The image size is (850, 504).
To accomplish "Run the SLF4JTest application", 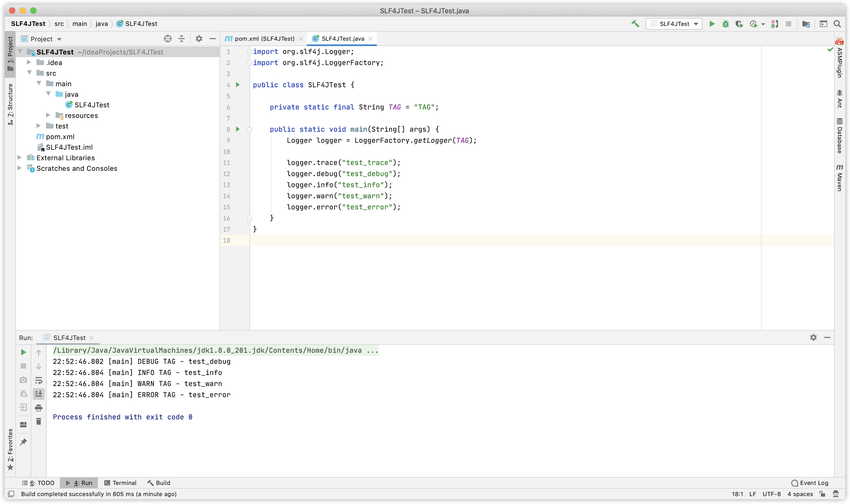I will pos(712,24).
